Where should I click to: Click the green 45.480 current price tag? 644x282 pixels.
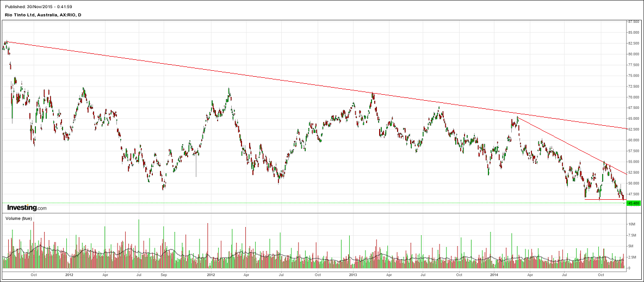coord(633,203)
